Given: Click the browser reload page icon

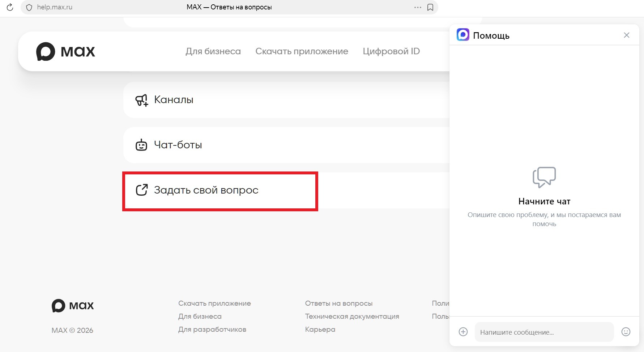Looking at the screenshot, I should coord(10,7).
